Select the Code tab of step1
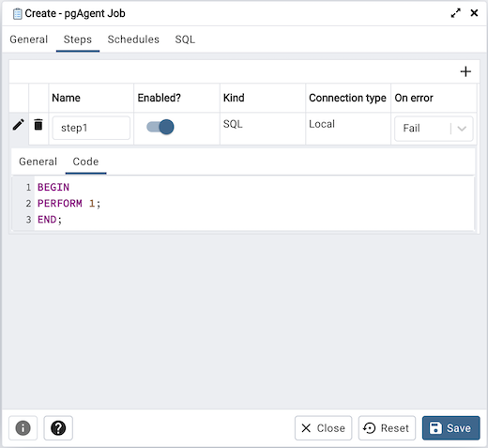488x448 pixels. click(x=85, y=162)
